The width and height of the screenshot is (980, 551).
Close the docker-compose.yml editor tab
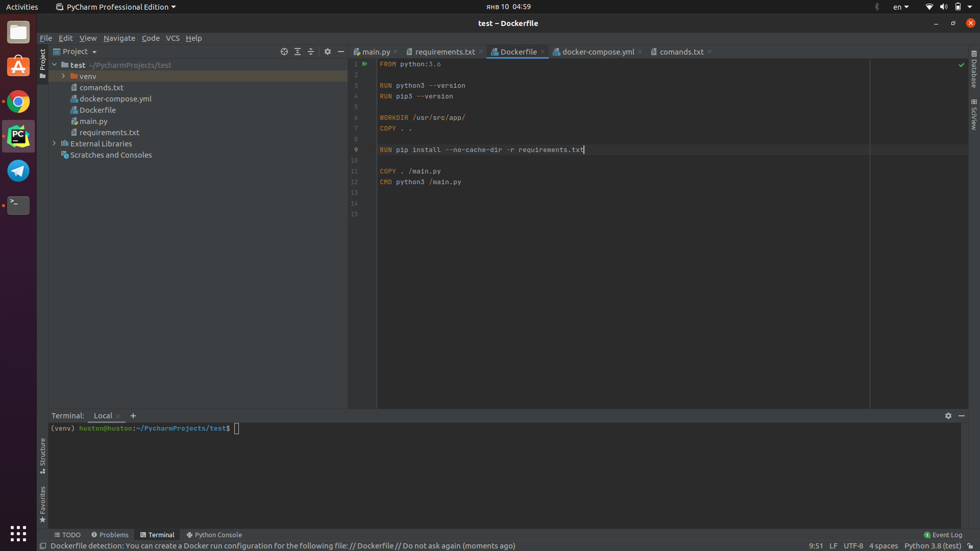tap(640, 52)
